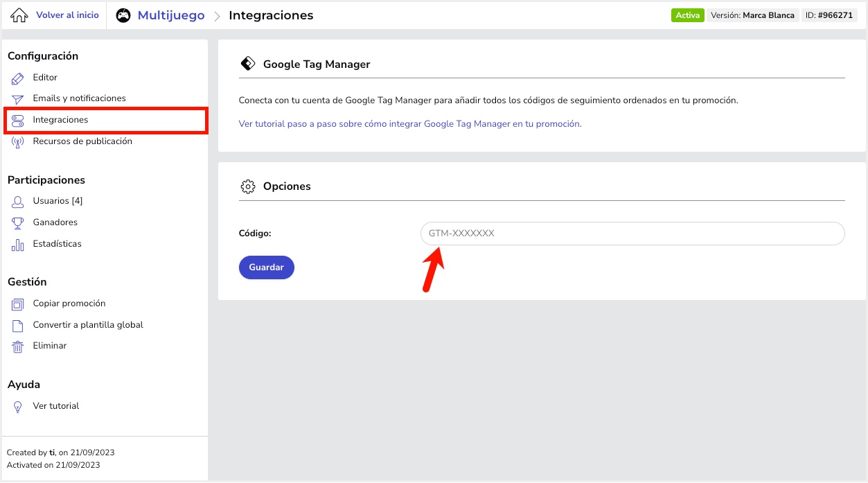868x483 pixels.
Task: Open the Google Tag Manager tutorial link
Action: point(410,124)
